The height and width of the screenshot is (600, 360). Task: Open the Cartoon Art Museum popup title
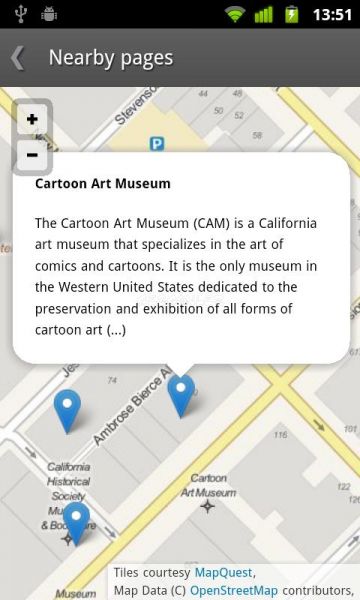[103, 183]
